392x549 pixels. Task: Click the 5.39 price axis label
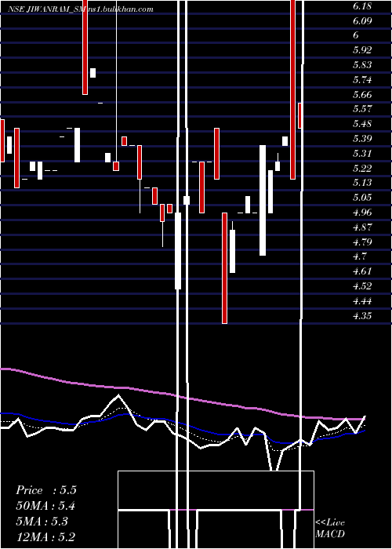362,139
